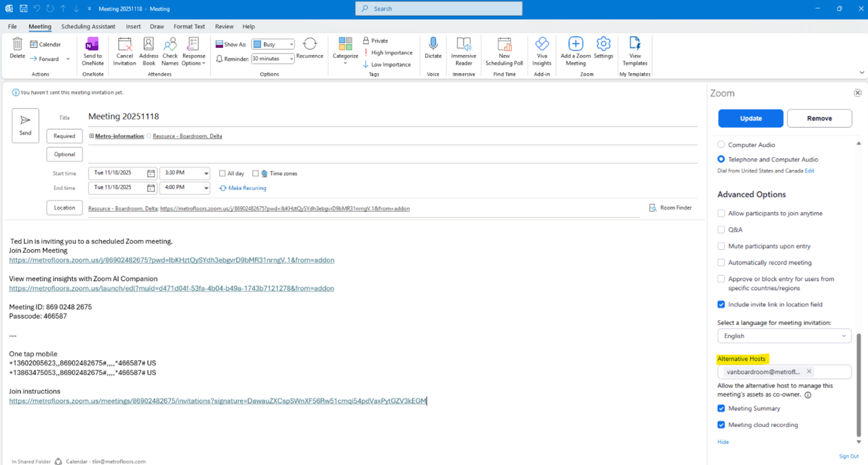Open Room Finder
The image size is (868, 465).
pyautogui.click(x=670, y=208)
